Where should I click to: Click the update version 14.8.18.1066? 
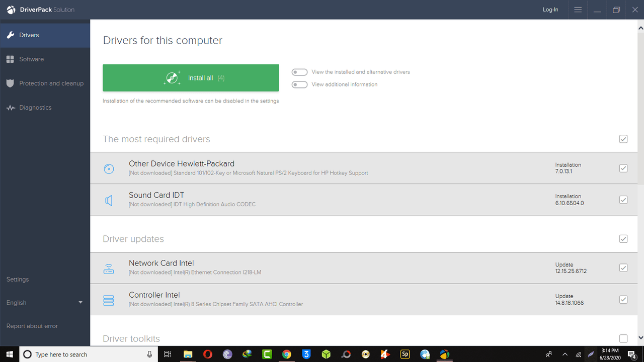coord(570,303)
